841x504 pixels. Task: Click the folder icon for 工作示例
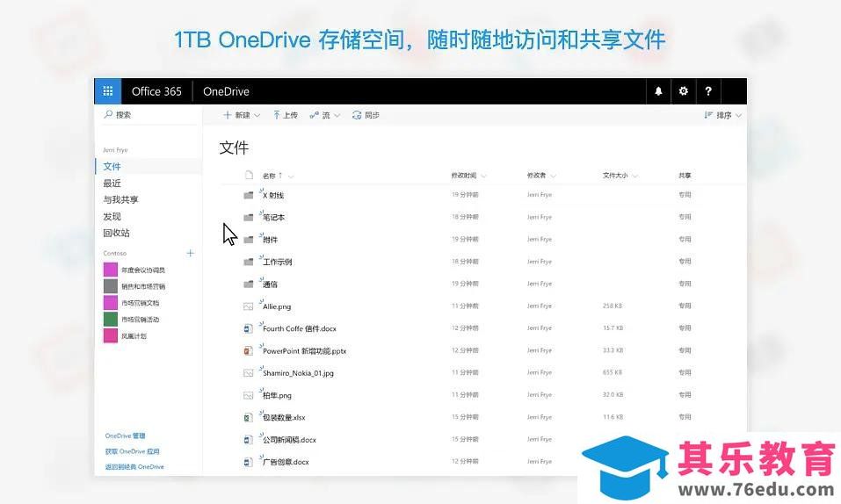249,262
